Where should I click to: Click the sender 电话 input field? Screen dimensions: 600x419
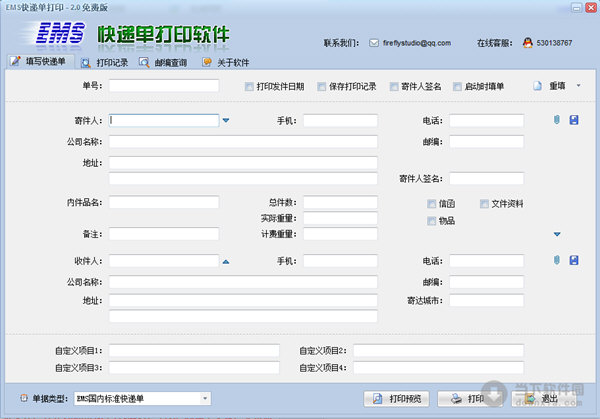point(486,121)
